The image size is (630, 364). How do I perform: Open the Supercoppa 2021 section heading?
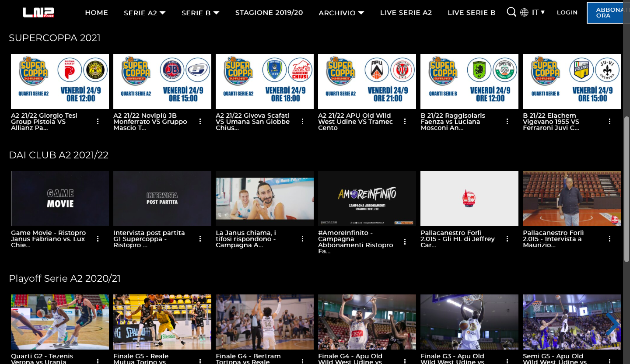tap(55, 38)
